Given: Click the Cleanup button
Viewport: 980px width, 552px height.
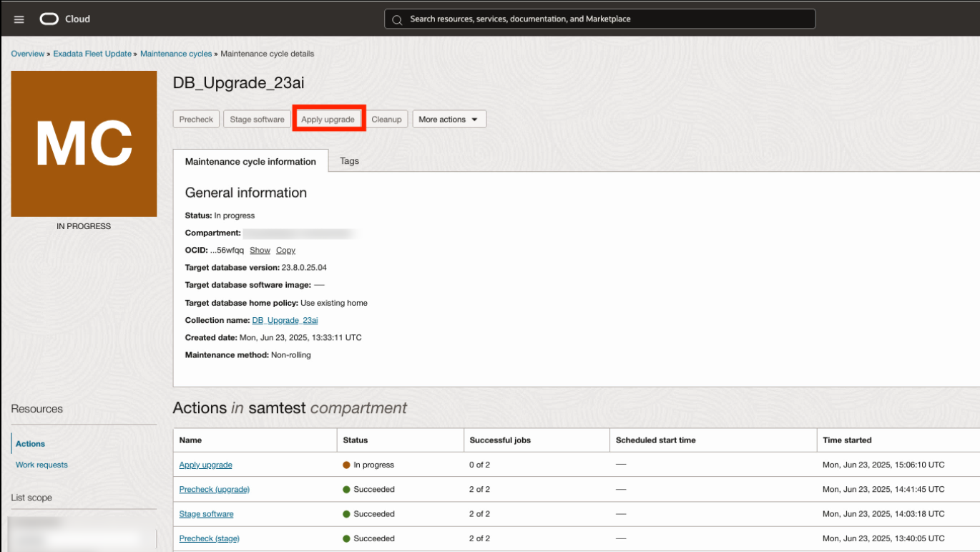Looking at the screenshot, I should [x=386, y=119].
